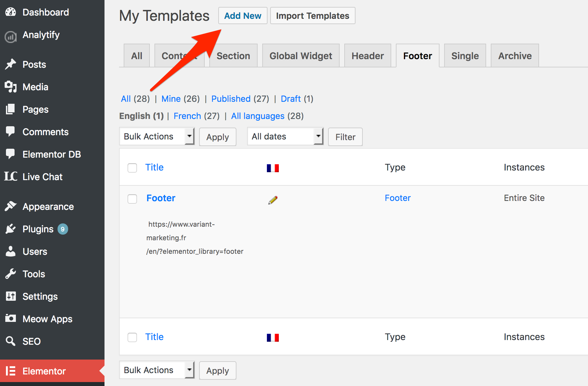Open Settings menu item

52,296
